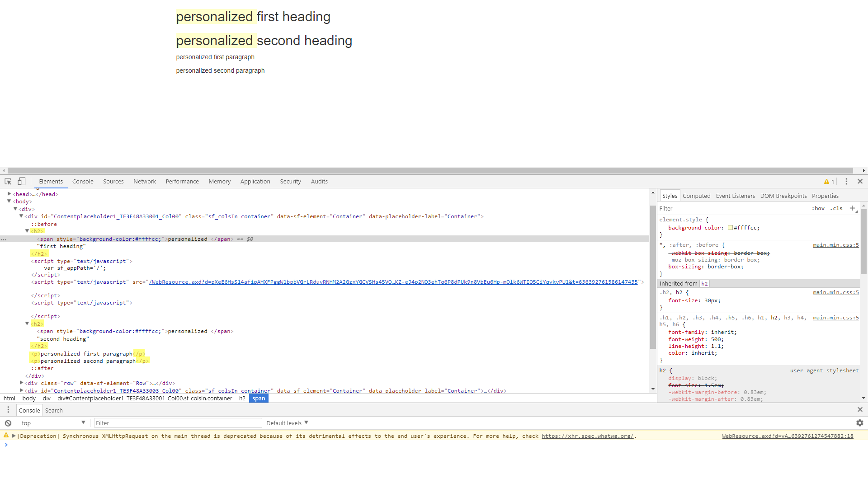Open the Search drawer tab
The width and height of the screenshot is (868, 483).
[54, 410]
